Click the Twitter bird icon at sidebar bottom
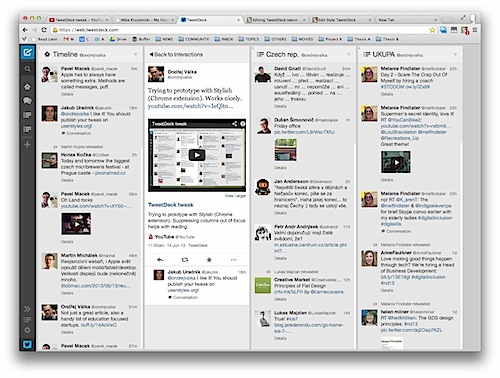 coord(27,344)
